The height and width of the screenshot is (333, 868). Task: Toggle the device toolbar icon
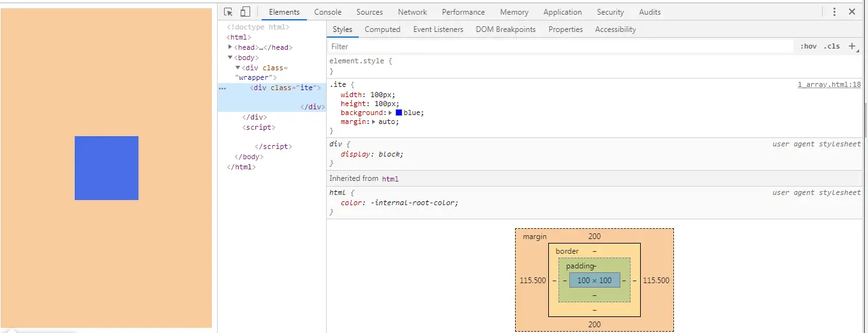coord(245,12)
